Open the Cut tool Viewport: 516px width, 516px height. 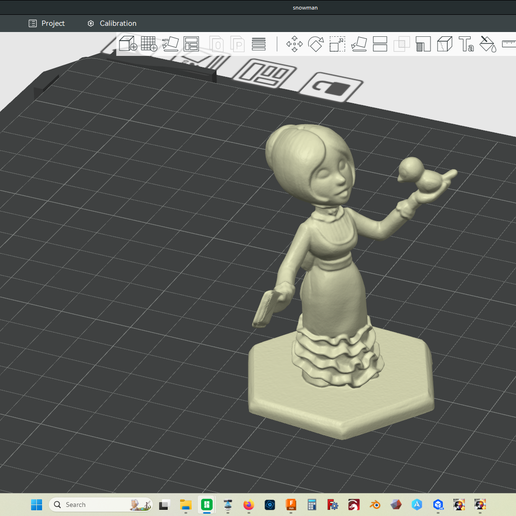pos(380,44)
